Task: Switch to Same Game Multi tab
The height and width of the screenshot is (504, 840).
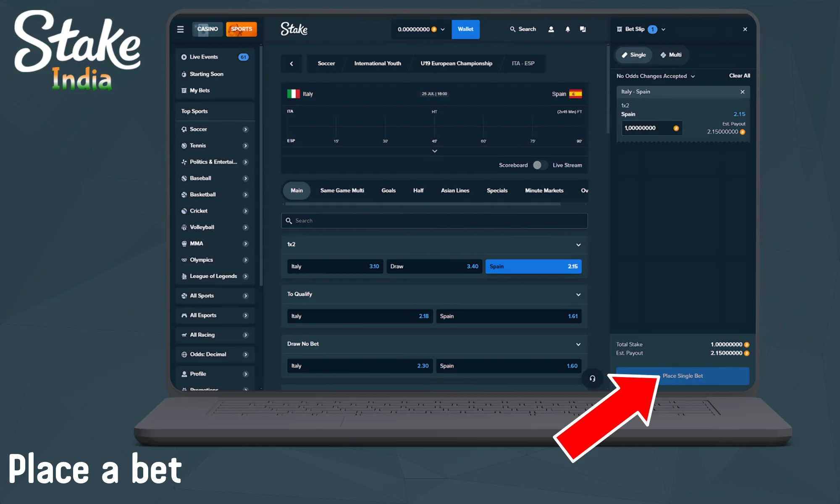Action: point(342,191)
